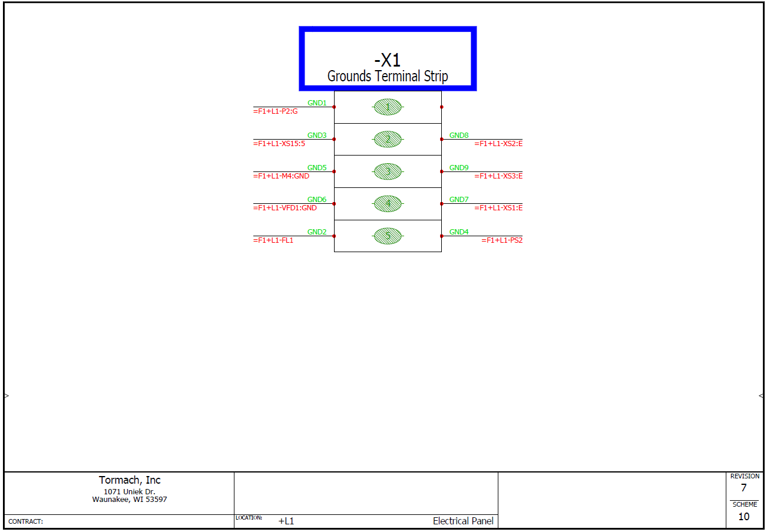The height and width of the screenshot is (532, 767).
Task: Select terminal 4 green oval symbol
Action: pyautogui.click(x=388, y=204)
